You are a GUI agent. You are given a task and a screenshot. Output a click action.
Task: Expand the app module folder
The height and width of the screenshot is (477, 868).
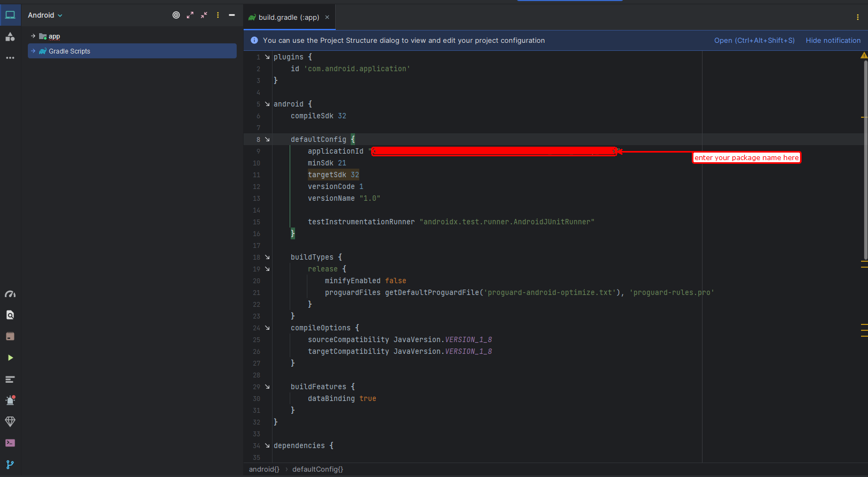(x=33, y=36)
